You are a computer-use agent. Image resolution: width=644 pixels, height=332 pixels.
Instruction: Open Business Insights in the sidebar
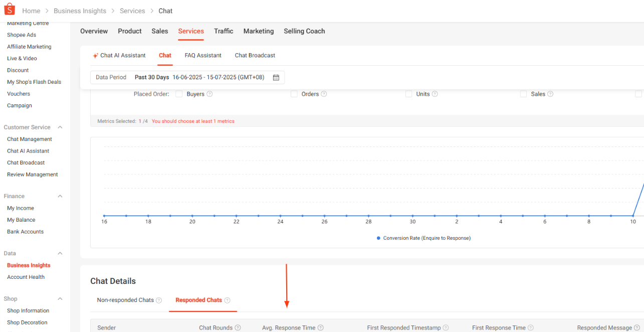[x=29, y=265]
